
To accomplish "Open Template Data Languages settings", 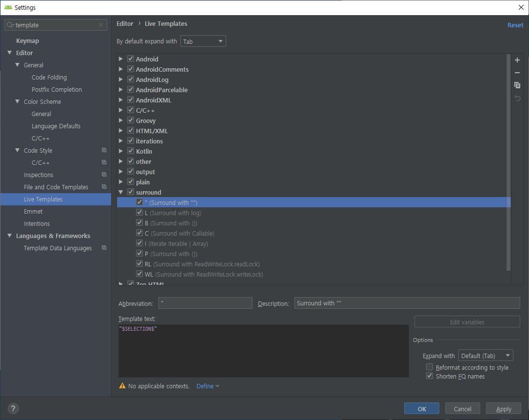I will coord(58,248).
